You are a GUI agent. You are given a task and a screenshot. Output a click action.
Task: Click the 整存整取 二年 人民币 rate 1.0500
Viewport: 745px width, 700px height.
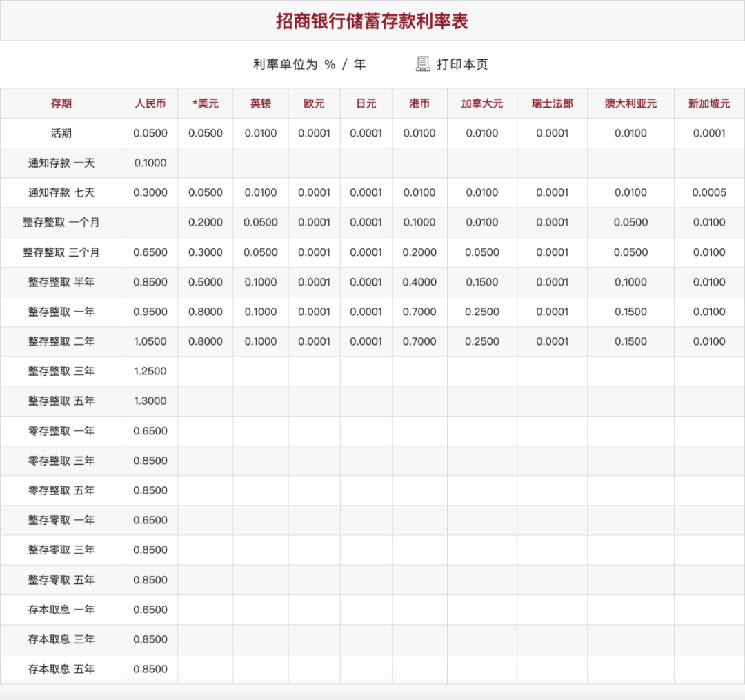pos(150,341)
